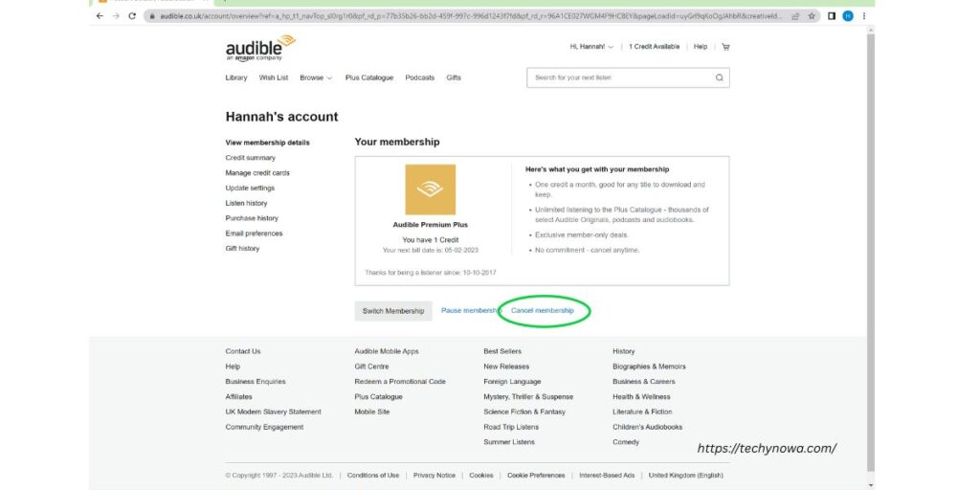Open Gift history in the sidebar
This screenshot has height=490, width=980.
pos(242,249)
